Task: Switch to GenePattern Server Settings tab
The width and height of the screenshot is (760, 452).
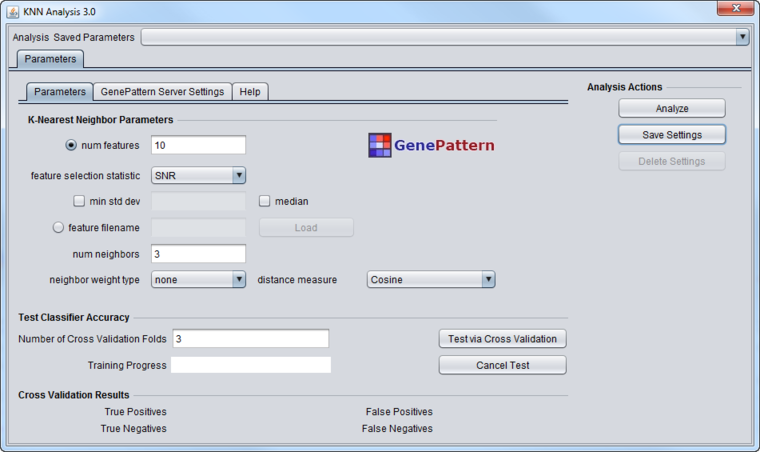Action: pos(162,92)
